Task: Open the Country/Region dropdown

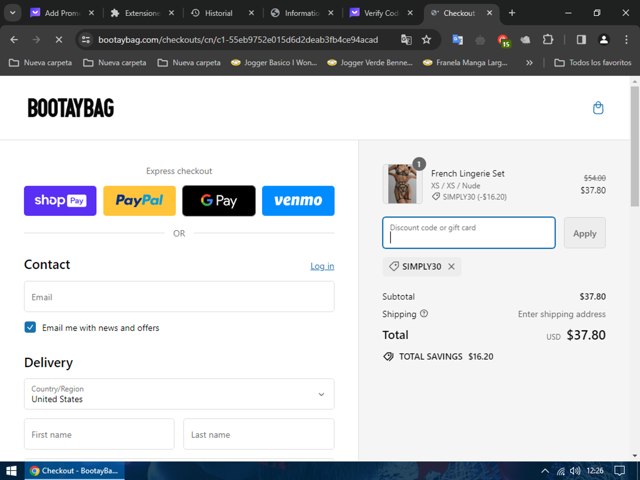Action: [179, 394]
